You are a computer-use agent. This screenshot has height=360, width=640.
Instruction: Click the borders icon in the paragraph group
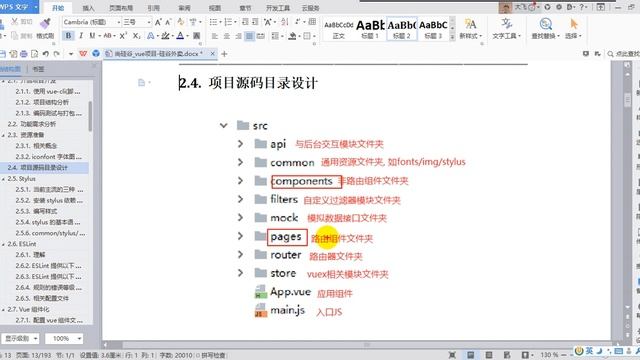[307, 36]
